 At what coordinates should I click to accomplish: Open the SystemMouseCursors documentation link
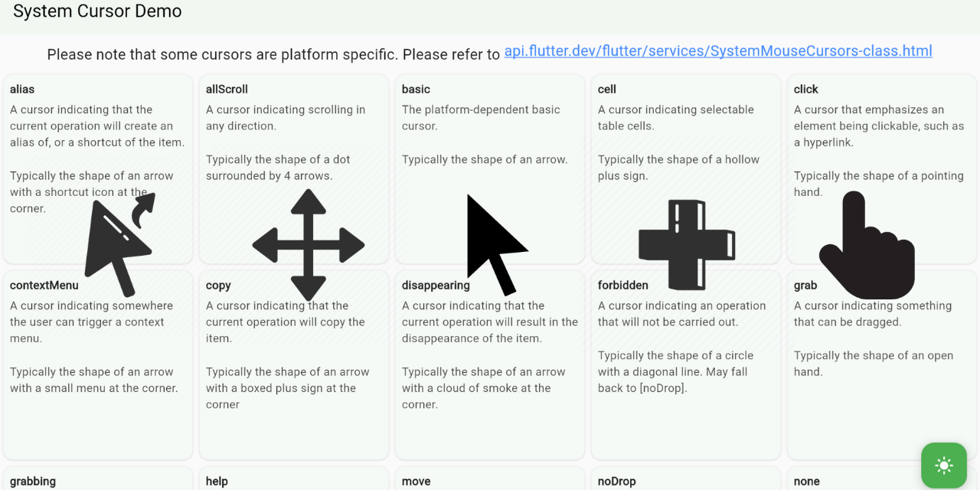click(x=718, y=51)
